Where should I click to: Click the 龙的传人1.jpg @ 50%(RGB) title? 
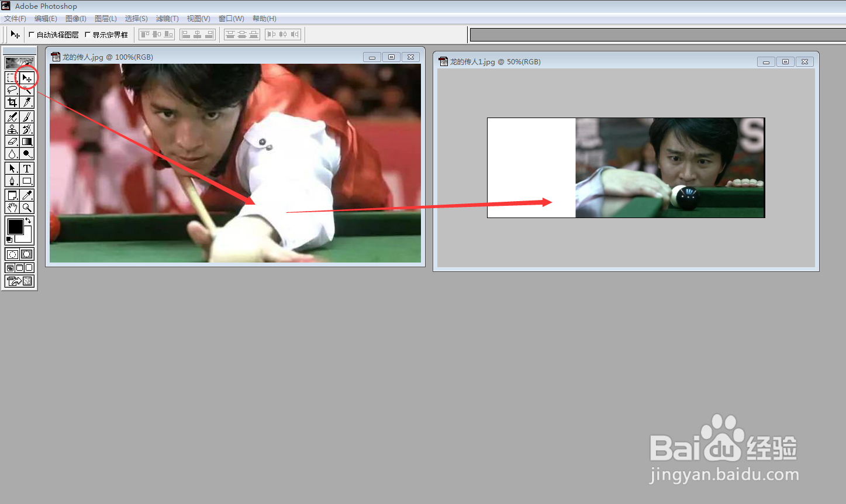click(x=495, y=61)
